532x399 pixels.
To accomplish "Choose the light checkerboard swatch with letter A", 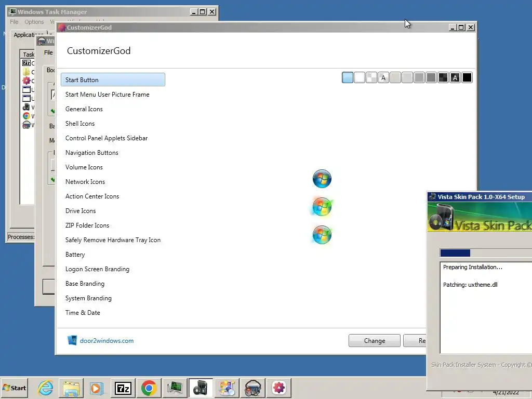I will pos(383,78).
